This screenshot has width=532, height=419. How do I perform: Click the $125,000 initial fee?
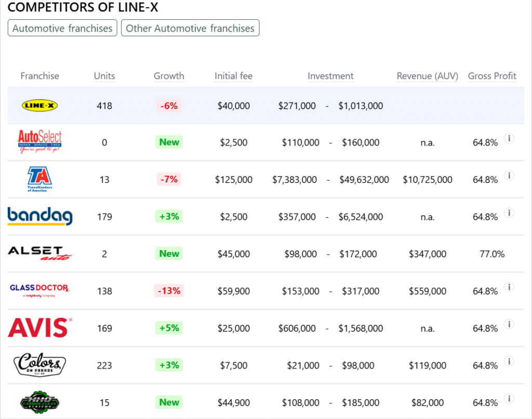(x=233, y=180)
